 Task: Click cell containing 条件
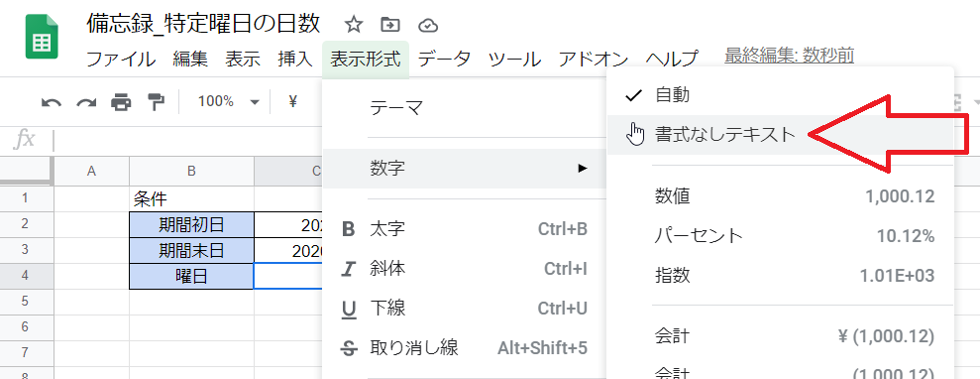(192, 198)
